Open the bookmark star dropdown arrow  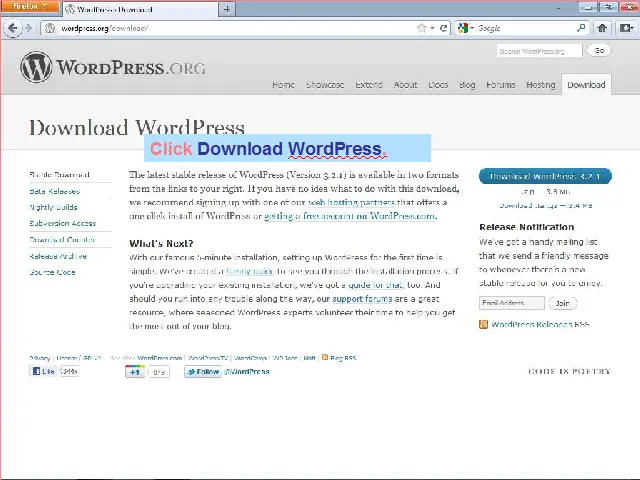point(433,28)
